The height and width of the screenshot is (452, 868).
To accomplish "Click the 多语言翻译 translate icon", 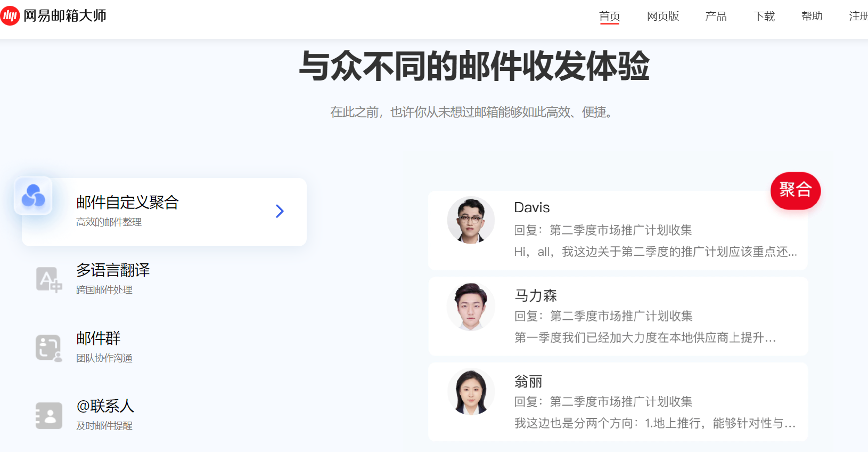I will pos(48,280).
